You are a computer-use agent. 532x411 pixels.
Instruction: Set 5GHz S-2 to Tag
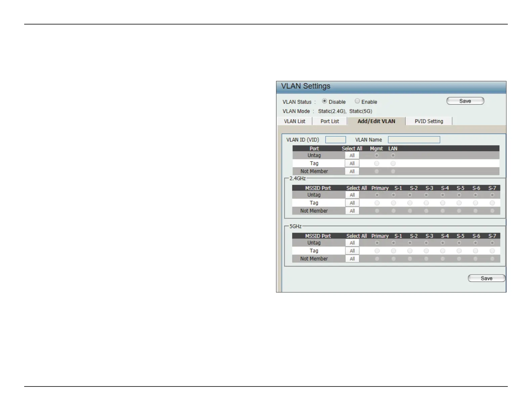(410, 251)
